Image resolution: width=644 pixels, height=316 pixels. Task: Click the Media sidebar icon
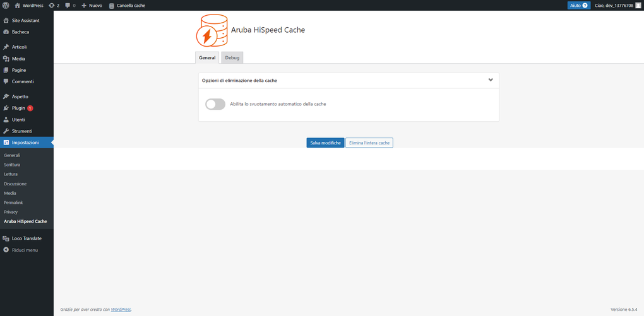pyautogui.click(x=6, y=59)
